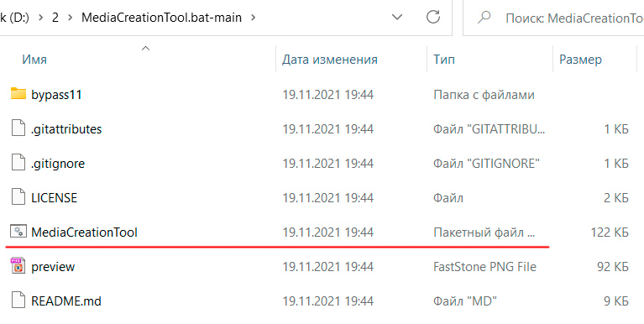Expand the chevron after MediaCreationTool.bat-main
The width and height of the screenshot is (644, 324).
[253, 18]
